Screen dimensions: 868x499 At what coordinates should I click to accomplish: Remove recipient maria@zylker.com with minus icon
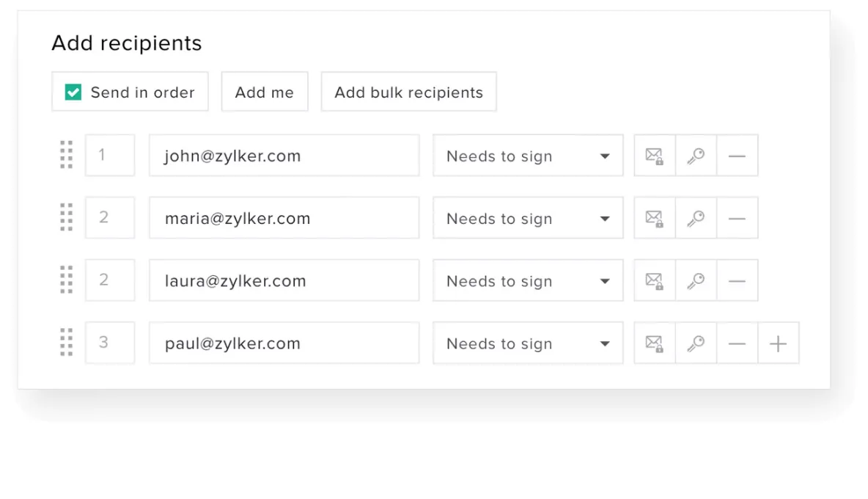point(737,218)
